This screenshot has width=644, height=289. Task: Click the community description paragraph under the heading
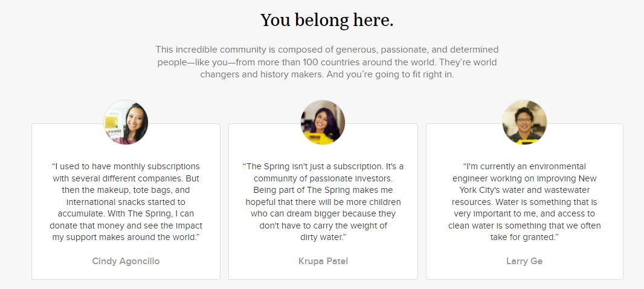coord(327,62)
